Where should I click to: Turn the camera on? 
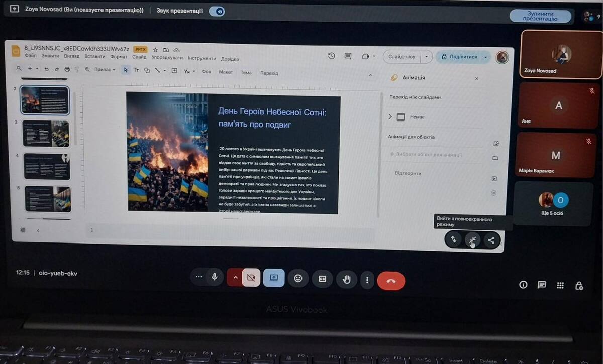point(251,278)
